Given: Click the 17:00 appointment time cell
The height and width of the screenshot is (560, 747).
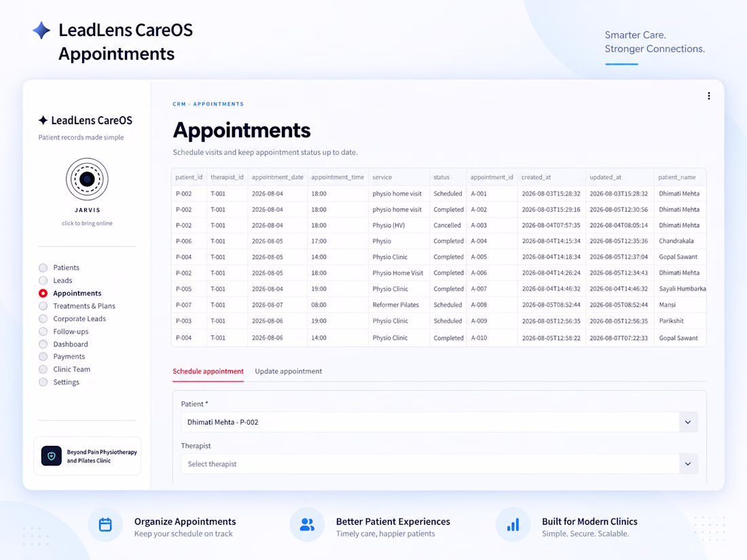Looking at the screenshot, I should tap(338, 241).
